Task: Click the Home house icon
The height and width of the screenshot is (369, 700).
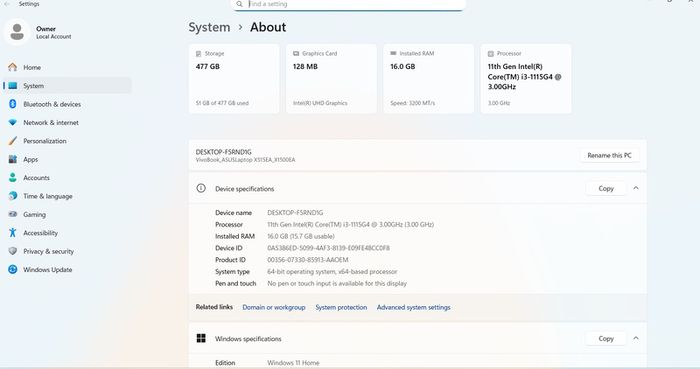Action: tap(12, 67)
